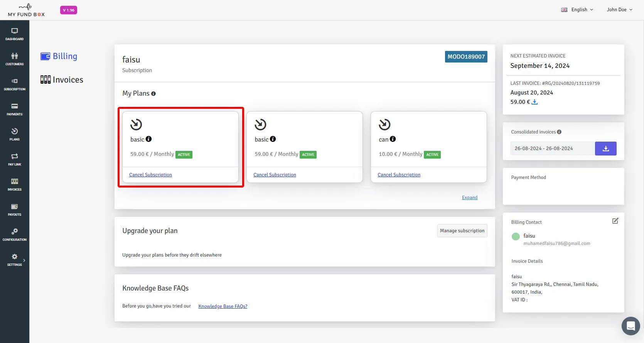The image size is (644, 343).
Task: Download the last invoice of 59.00 €
Action: (534, 102)
